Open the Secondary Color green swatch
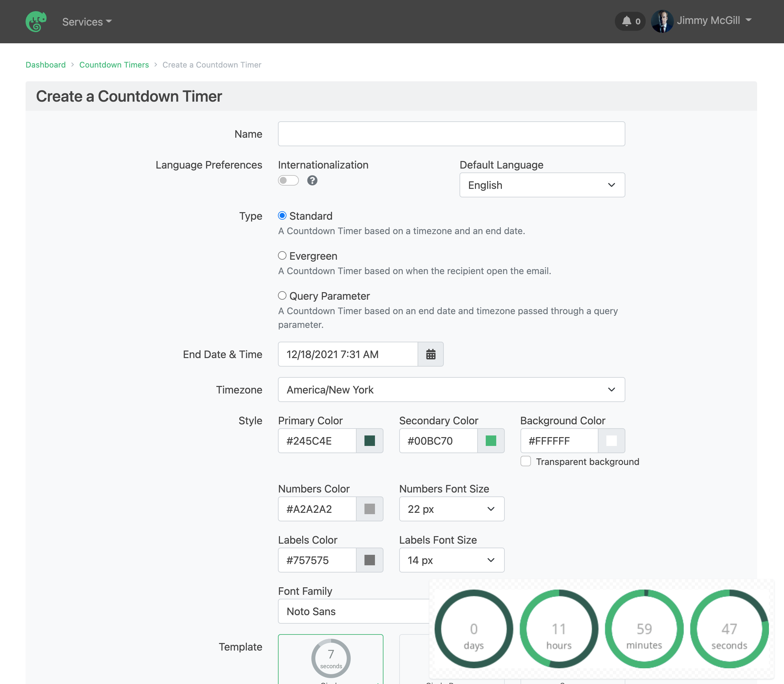 tap(491, 441)
